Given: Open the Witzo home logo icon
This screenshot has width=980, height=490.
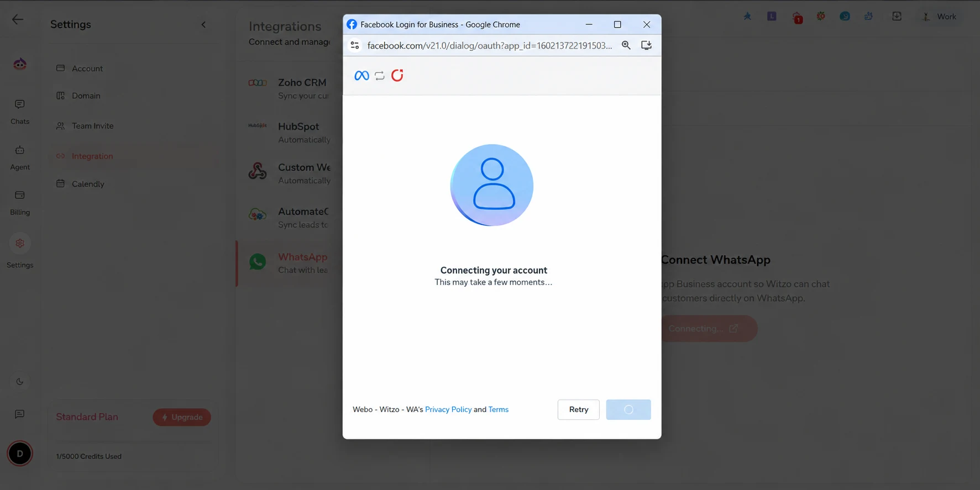Looking at the screenshot, I should point(20,64).
